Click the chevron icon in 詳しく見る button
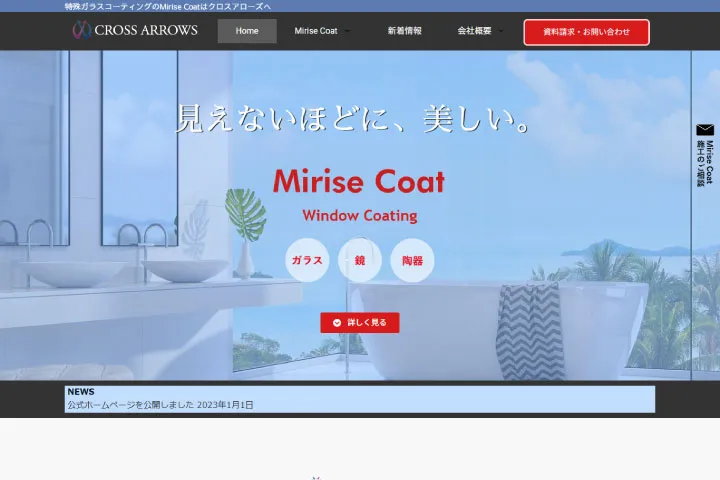Image resolution: width=720 pixels, height=480 pixels. (x=337, y=323)
